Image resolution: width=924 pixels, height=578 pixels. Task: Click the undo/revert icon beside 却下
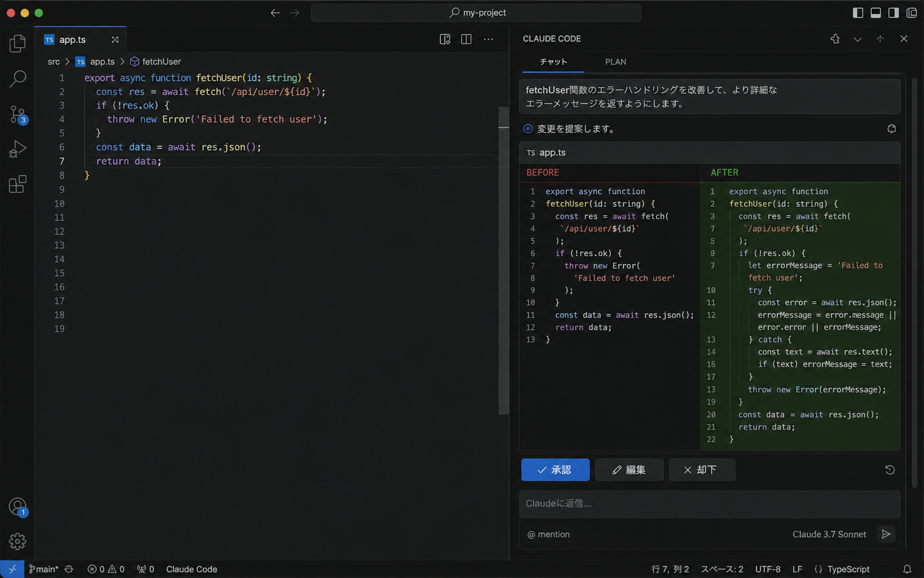(890, 470)
